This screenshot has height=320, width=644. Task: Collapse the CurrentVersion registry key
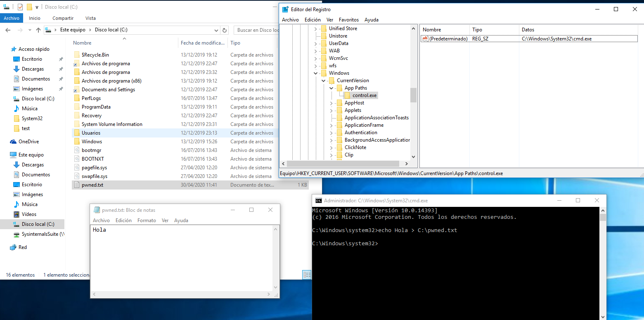pyautogui.click(x=324, y=81)
